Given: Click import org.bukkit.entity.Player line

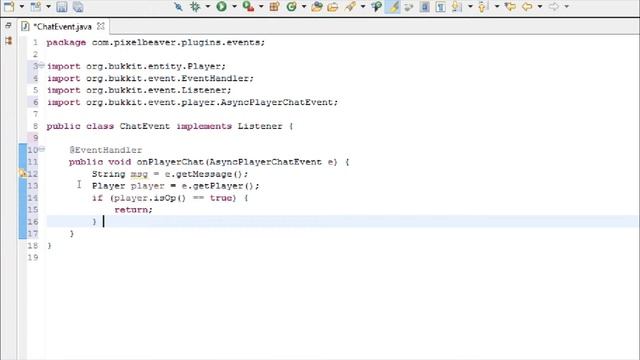Looking at the screenshot, I should 136,66.
